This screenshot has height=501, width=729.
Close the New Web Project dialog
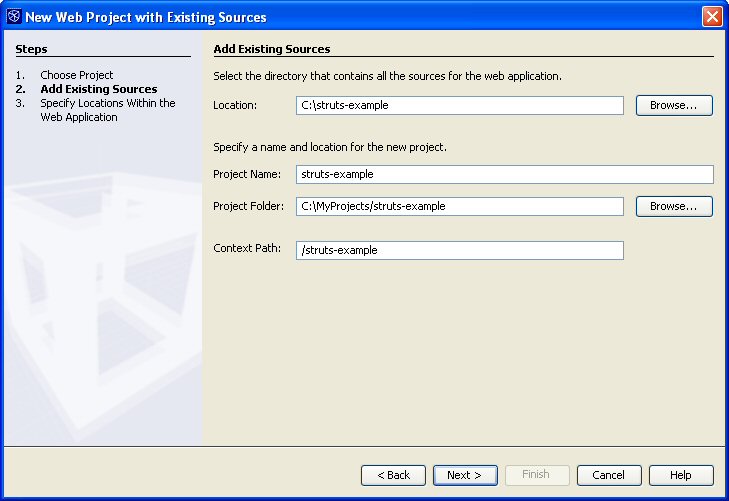712,17
